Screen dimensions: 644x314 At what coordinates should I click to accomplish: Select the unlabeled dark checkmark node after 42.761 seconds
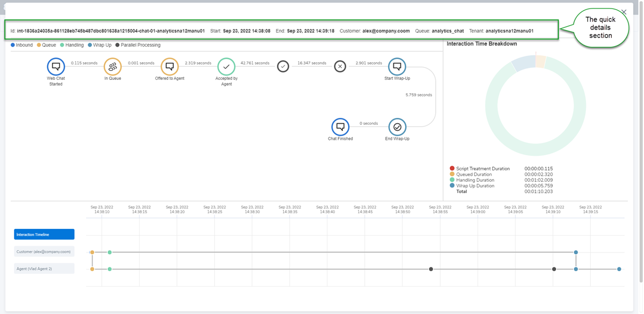(283, 66)
